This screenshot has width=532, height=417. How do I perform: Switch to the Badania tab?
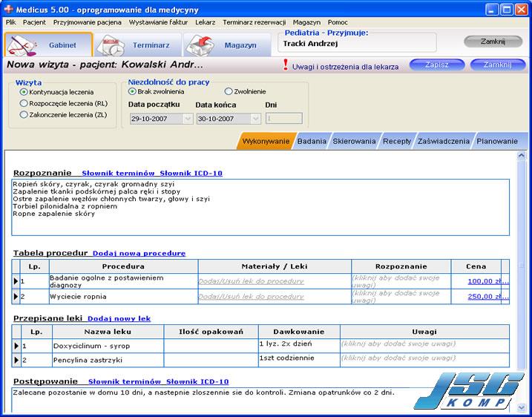click(312, 141)
